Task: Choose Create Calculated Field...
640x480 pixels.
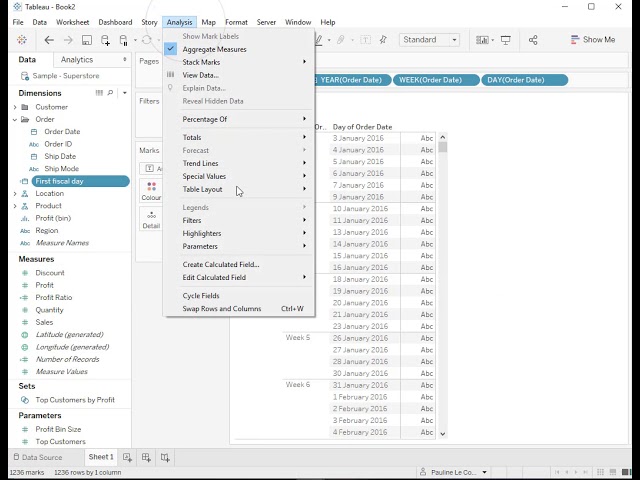Action: tap(239, 264)
